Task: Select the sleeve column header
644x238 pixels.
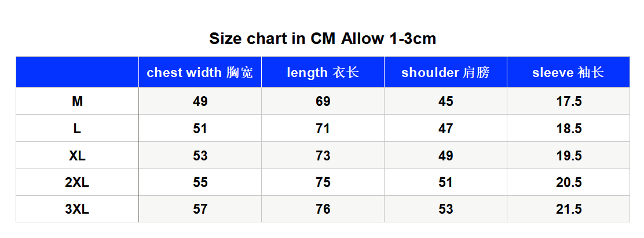Action: (569, 72)
